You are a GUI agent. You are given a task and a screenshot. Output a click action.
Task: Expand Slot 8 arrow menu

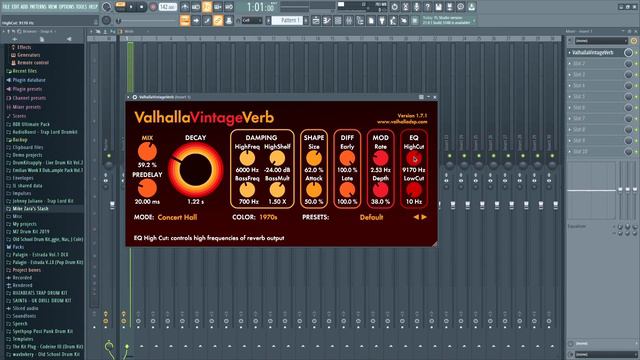(569, 129)
